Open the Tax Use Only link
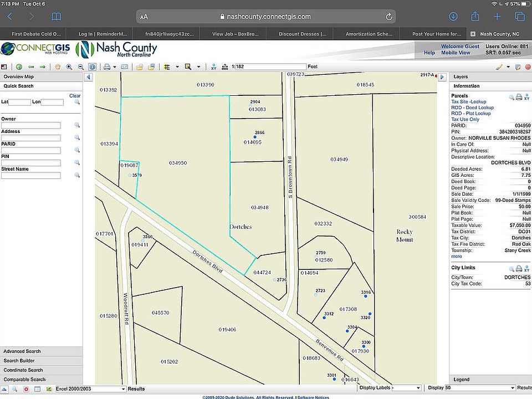532x399 pixels. (465, 120)
